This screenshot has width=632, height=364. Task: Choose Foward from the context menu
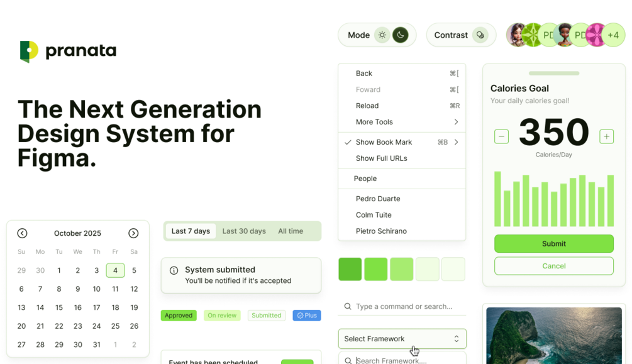point(402,89)
